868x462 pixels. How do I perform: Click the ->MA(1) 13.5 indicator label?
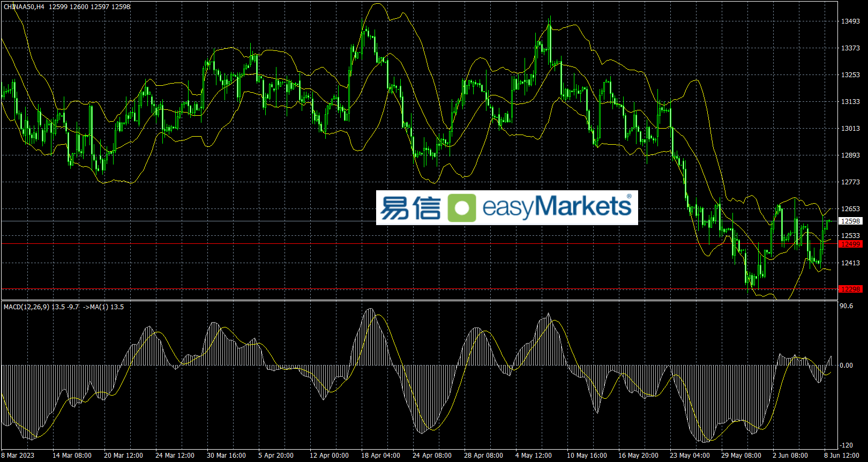coord(104,307)
